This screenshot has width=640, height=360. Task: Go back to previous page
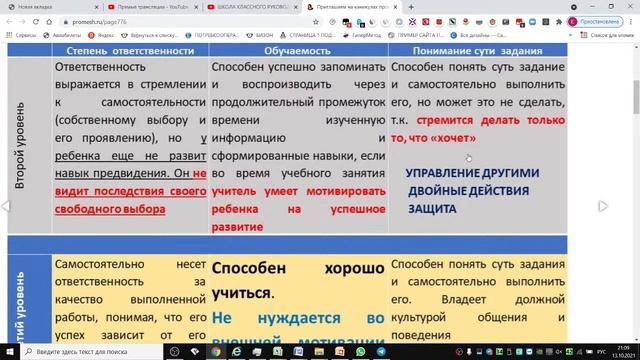point(9,22)
